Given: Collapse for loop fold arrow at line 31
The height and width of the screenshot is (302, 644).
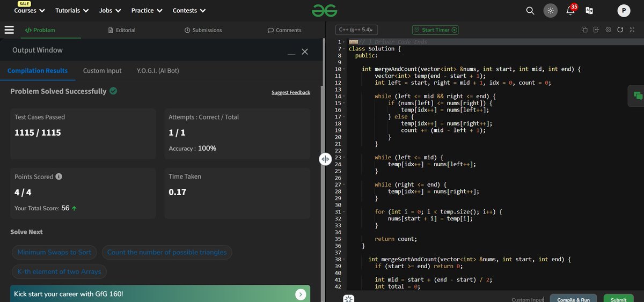Looking at the screenshot, I should (x=344, y=212).
